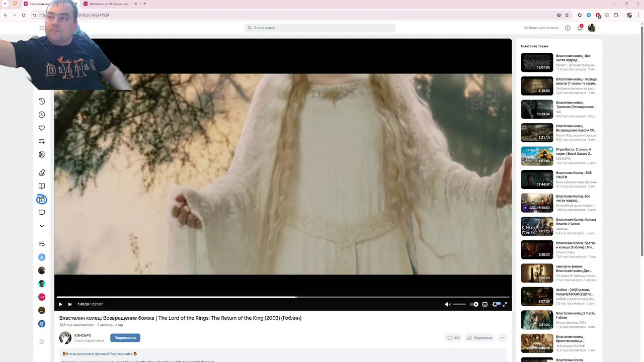Screen dimensions: 644x362
Task: Open the monitor/TV icon in sidebar
Action: click(x=42, y=213)
